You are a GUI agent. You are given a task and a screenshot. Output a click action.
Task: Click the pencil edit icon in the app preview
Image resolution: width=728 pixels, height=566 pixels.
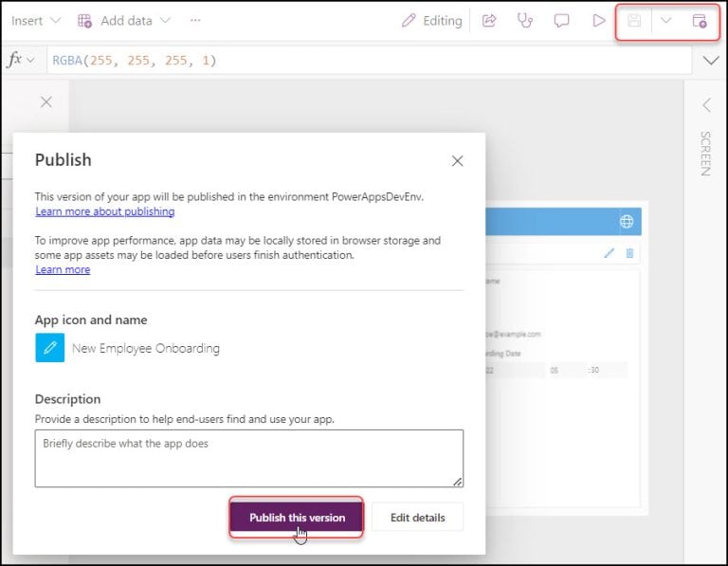click(x=609, y=253)
